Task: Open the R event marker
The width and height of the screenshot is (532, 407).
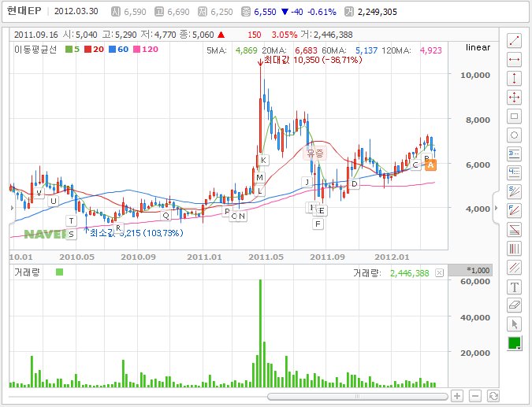Action: click(x=118, y=228)
